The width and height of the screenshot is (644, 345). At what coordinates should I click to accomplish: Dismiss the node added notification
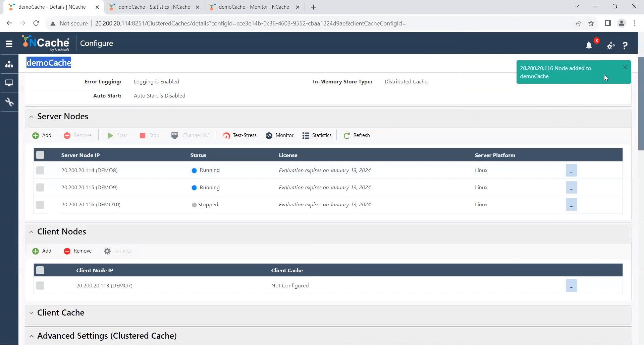625,67
